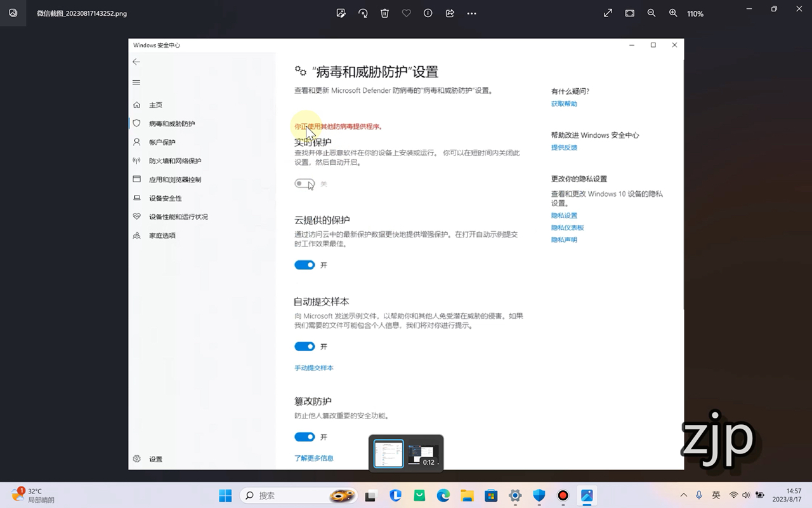Click the taskbar 搜索 box

click(x=298, y=495)
